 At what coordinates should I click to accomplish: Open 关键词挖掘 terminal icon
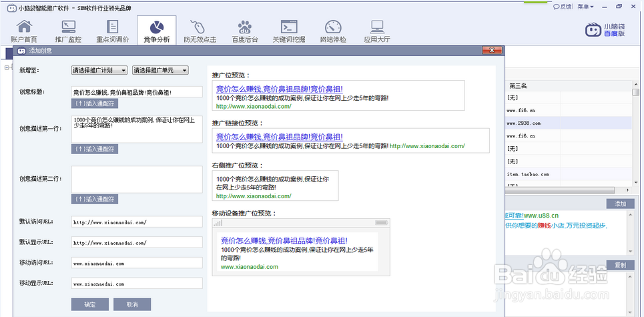tap(289, 31)
